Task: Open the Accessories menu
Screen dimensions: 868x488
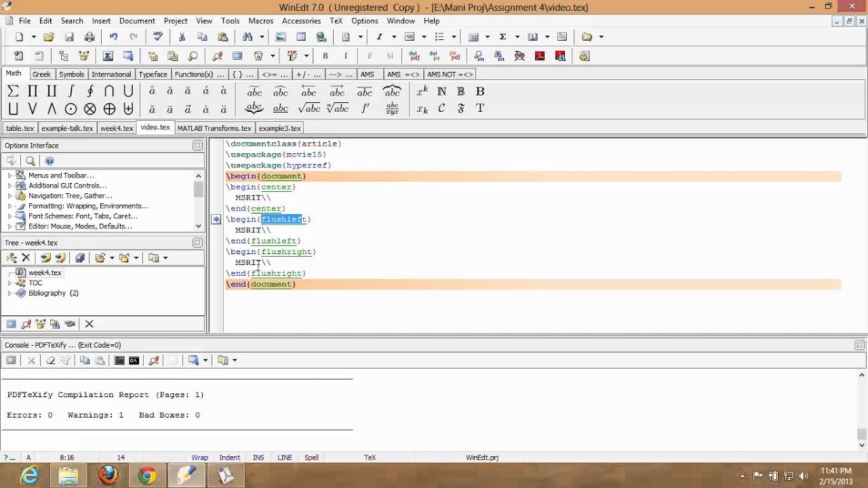Action: click(x=302, y=21)
